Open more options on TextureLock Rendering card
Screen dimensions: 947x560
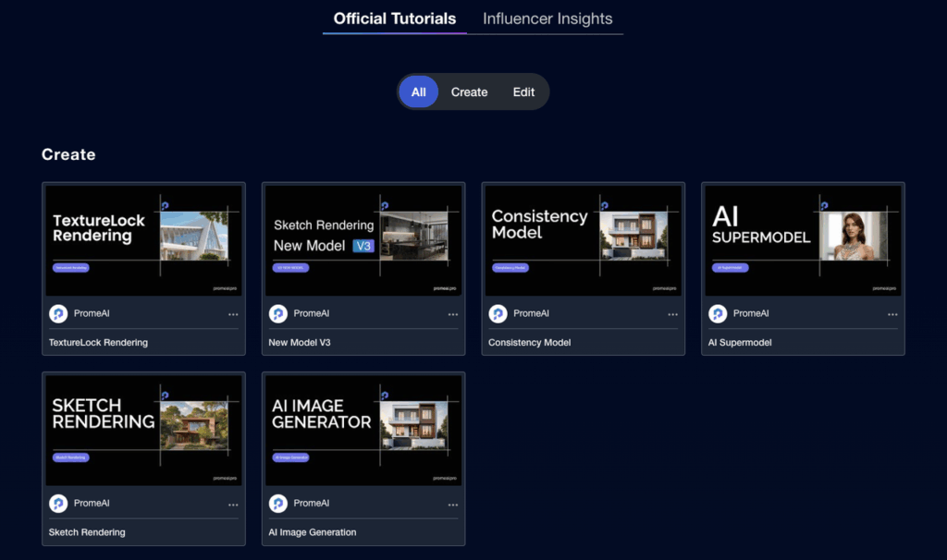(233, 314)
